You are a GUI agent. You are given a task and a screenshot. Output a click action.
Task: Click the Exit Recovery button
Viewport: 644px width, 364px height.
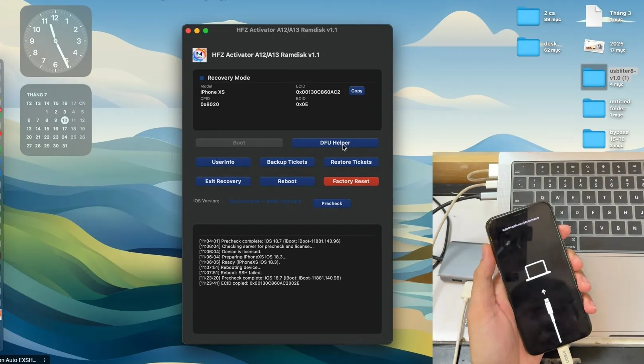(223, 181)
